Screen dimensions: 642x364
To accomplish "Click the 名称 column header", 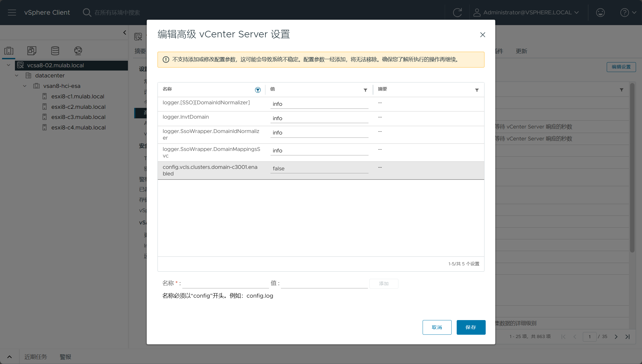I will (167, 89).
